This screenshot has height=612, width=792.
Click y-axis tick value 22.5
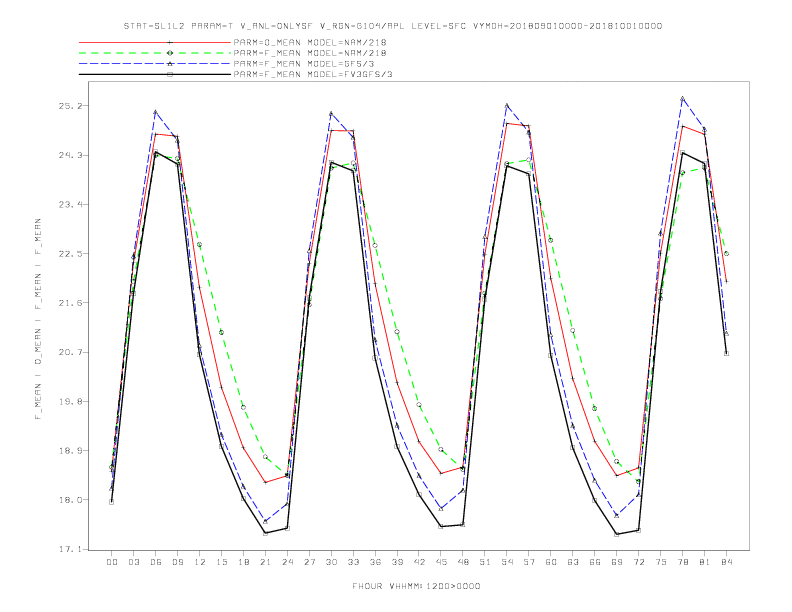tap(70, 253)
